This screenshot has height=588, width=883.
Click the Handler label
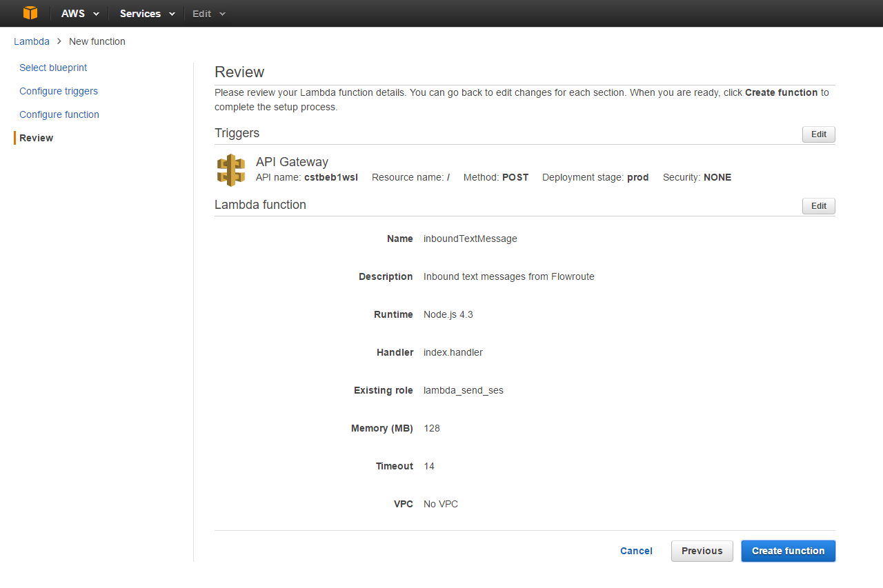pyautogui.click(x=395, y=352)
